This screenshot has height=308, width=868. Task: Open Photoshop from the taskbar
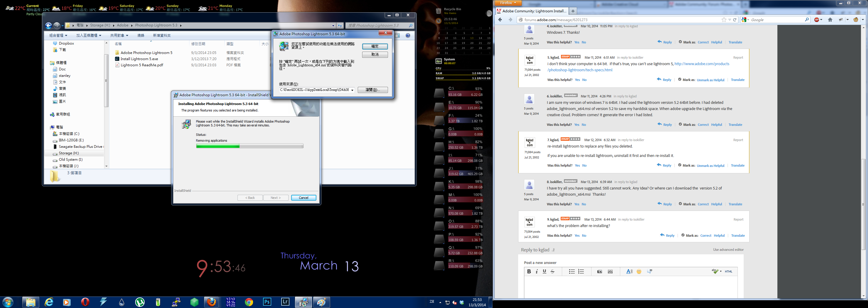pyautogui.click(x=267, y=302)
